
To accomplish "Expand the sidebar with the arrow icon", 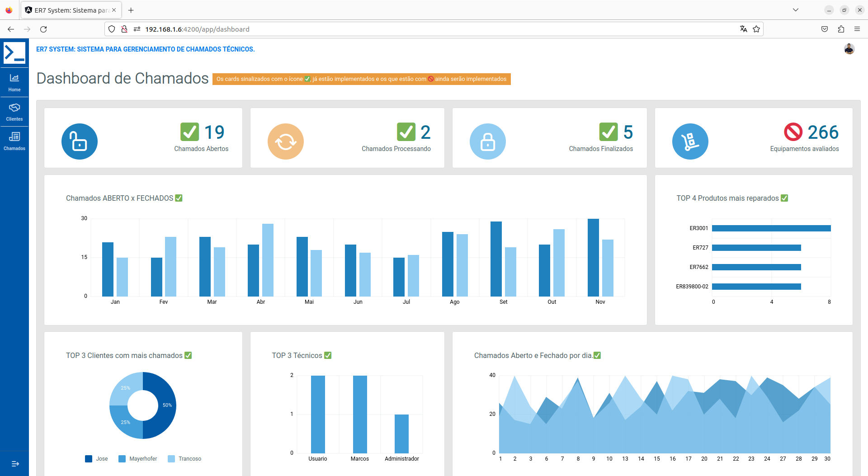I will pos(15,464).
